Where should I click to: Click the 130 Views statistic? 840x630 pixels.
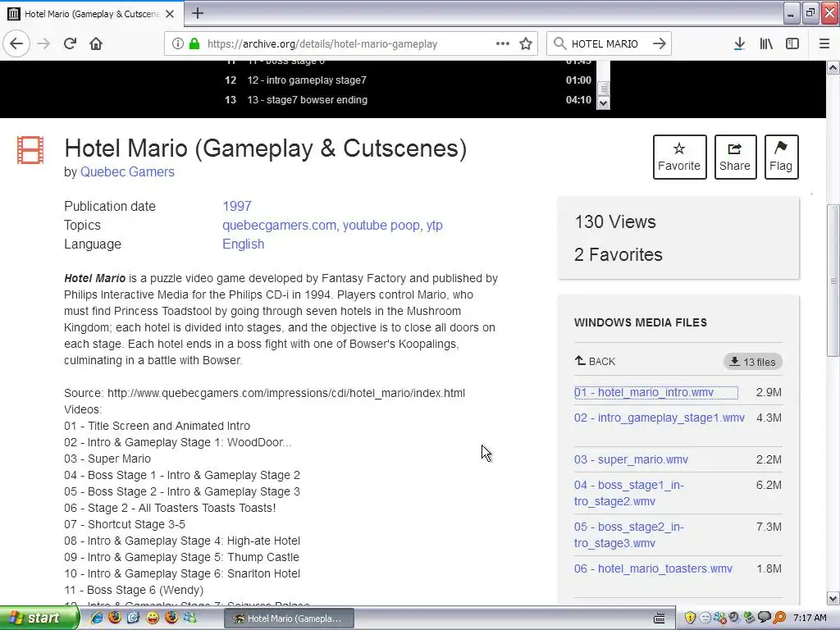point(615,221)
